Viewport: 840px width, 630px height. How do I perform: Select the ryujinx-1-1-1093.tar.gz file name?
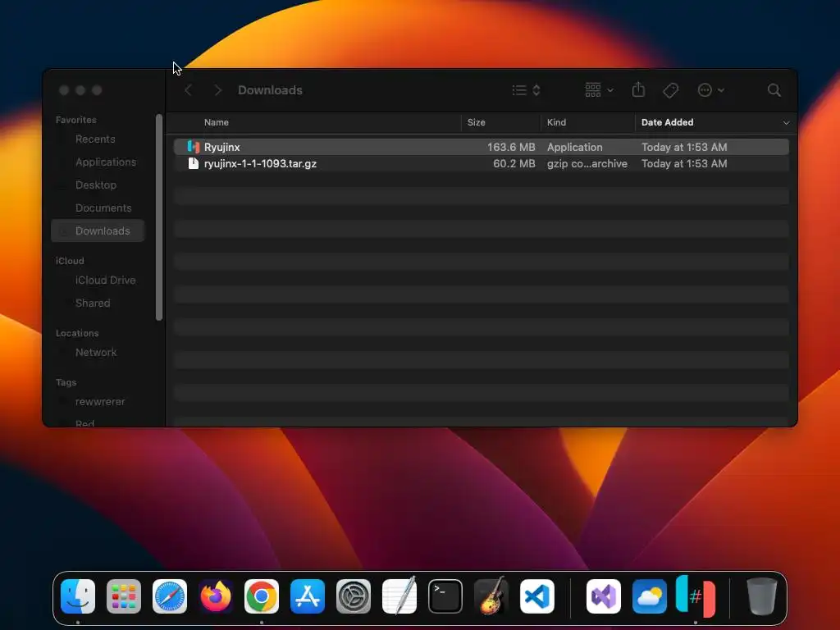pyautogui.click(x=260, y=163)
